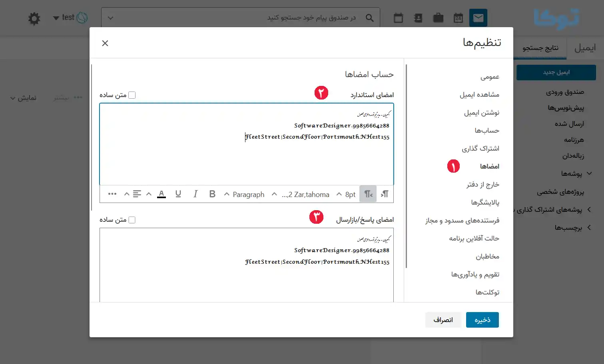Open صندوق ورودی inbox folder

(x=565, y=92)
